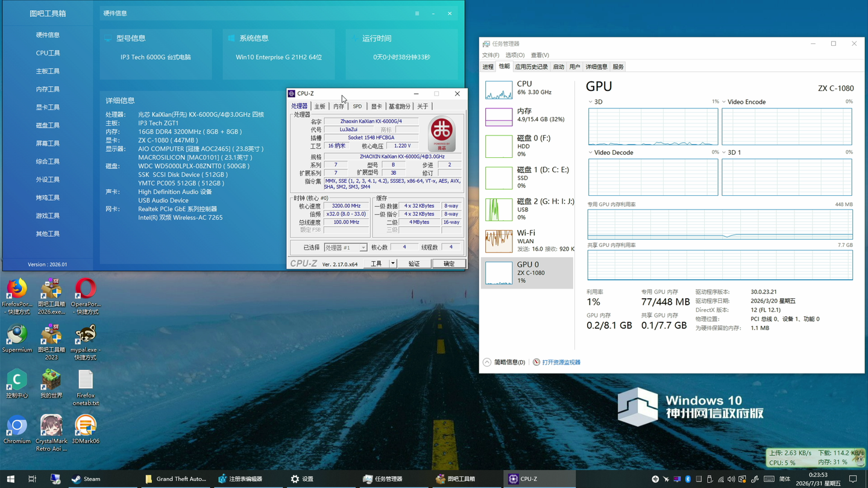Click the 确定 button in CPU-Z
This screenshot has height=488, width=868.
click(x=449, y=264)
